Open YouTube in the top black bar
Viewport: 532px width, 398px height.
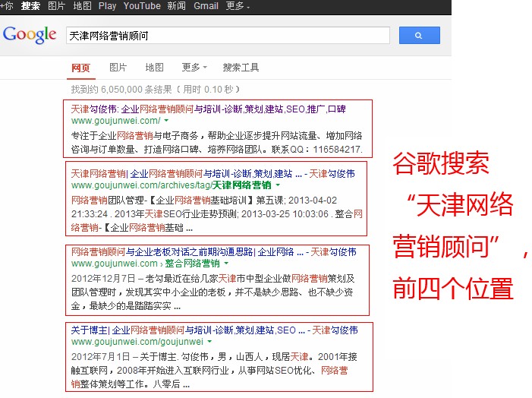(x=142, y=6)
